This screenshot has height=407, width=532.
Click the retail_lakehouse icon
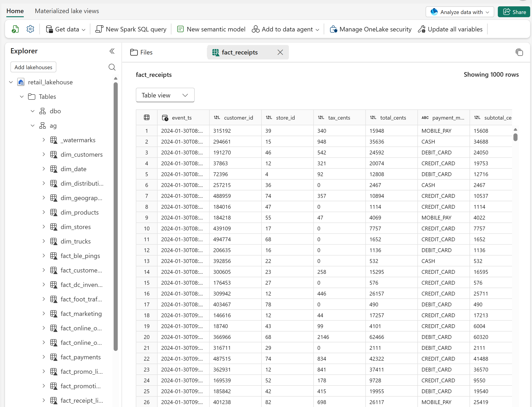(x=21, y=82)
